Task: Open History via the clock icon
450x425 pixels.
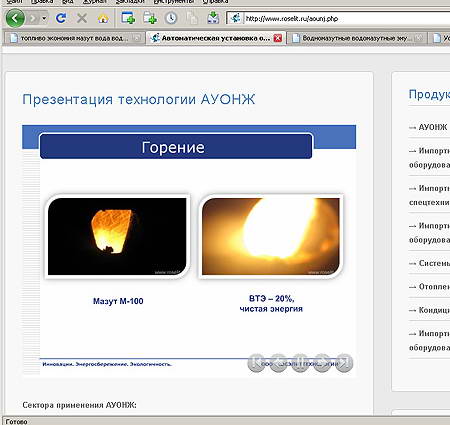Action: coord(171,18)
